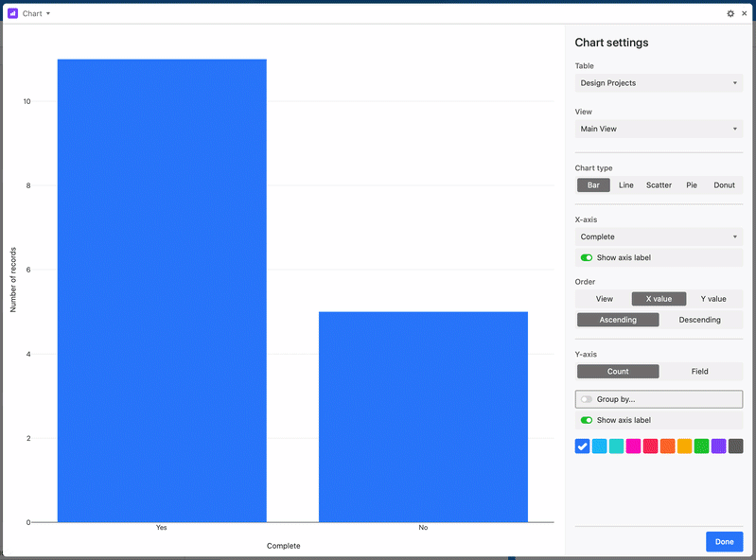756x560 pixels.
Task: Click the Yes bar in chart
Action: point(162,290)
